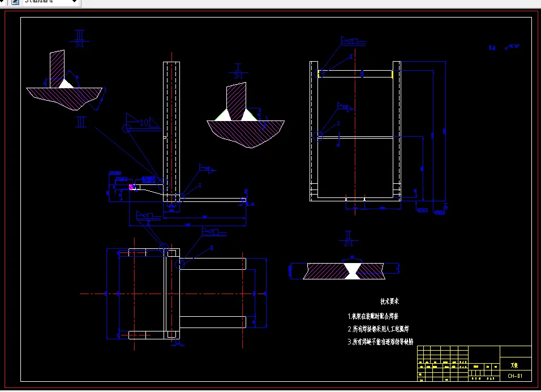This screenshot has width=541, height=392.
Task: Click the table style icon beside Standard
Action: (15, 2)
